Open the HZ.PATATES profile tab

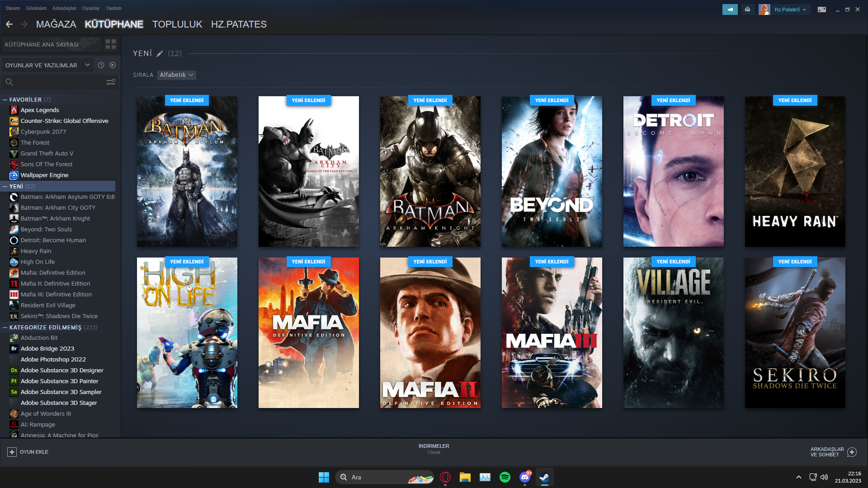[239, 24]
